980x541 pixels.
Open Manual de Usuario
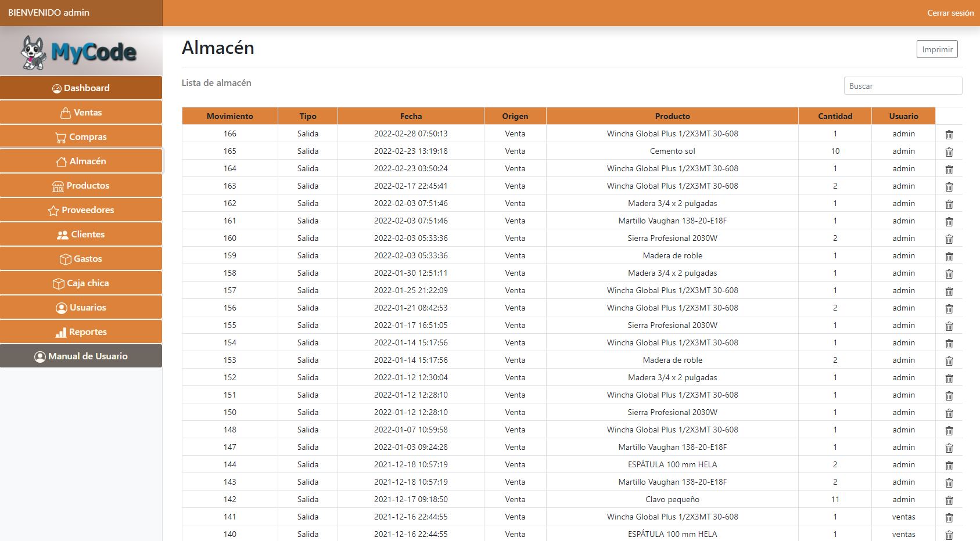click(81, 356)
